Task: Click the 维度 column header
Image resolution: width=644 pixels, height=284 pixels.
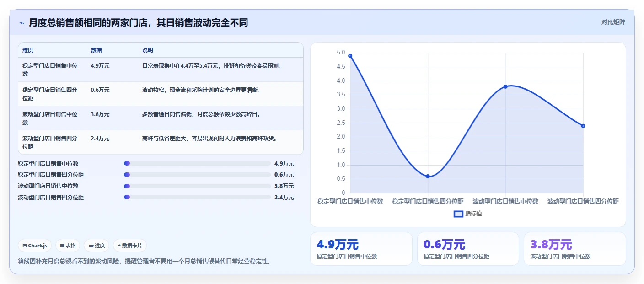Action: [x=28, y=50]
